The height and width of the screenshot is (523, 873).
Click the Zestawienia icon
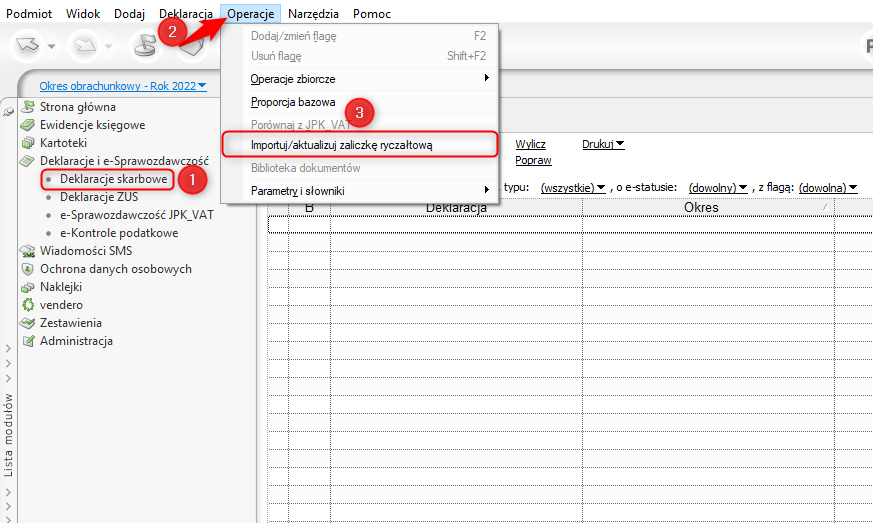(27, 323)
